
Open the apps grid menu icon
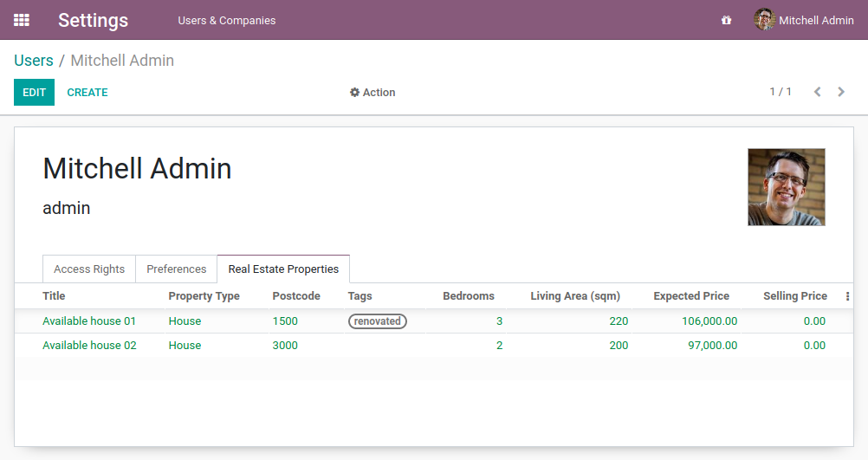coord(22,20)
